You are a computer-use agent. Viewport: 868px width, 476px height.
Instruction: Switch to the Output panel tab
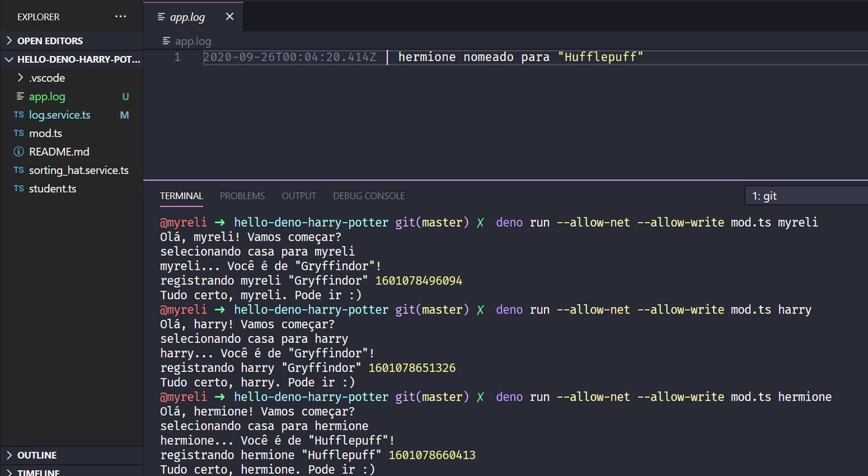298,196
